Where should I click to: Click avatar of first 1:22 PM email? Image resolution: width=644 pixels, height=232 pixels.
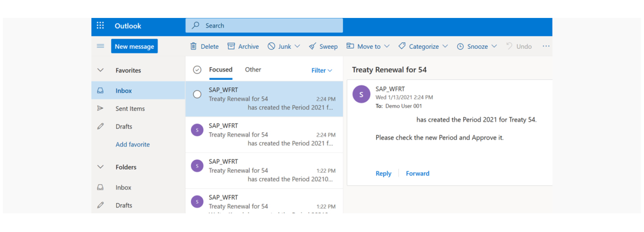tap(197, 166)
